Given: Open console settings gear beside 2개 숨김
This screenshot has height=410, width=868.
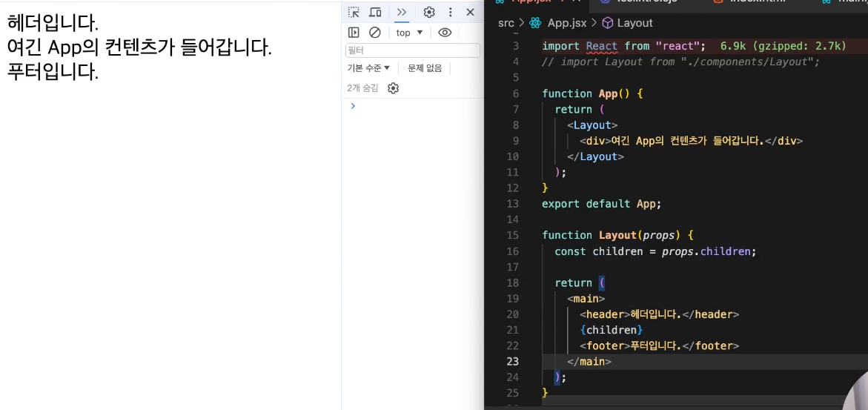Looking at the screenshot, I should (393, 87).
